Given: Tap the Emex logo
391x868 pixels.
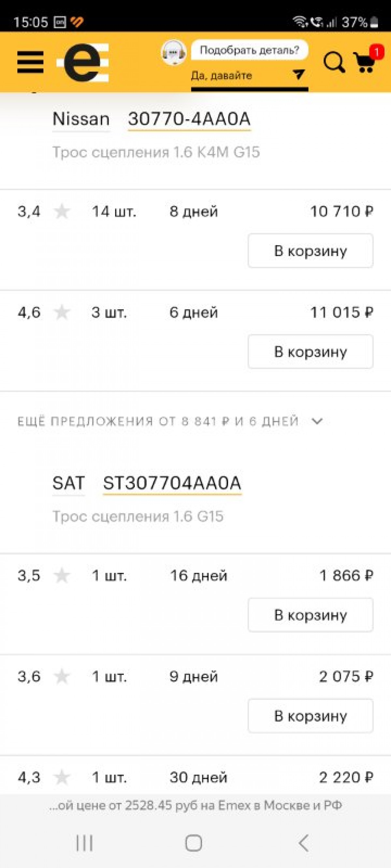Looking at the screenshot, I should (83, 62).
